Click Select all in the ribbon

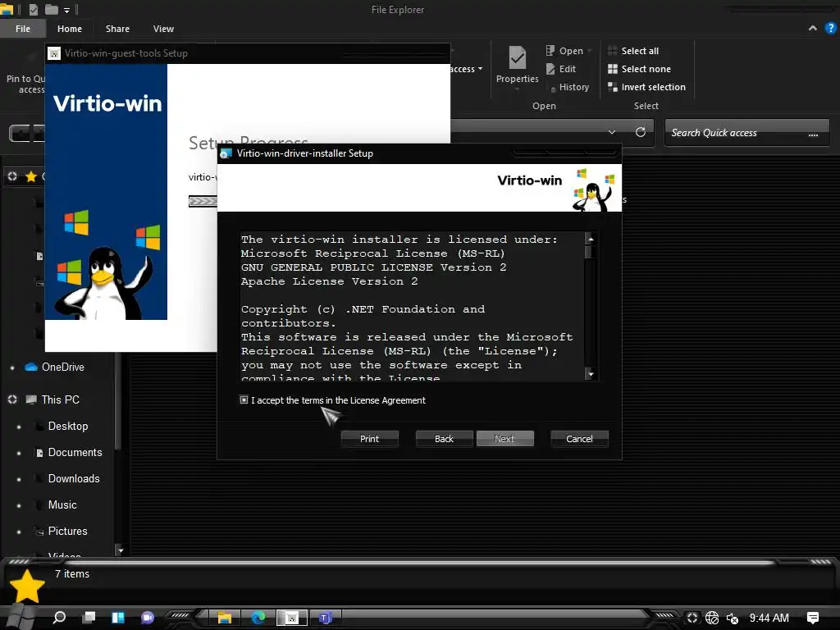click(633, 51)
